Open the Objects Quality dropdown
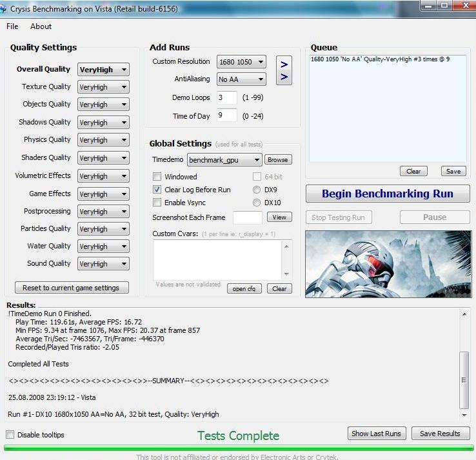Screen dimensions: 476x460 [103, 105]
